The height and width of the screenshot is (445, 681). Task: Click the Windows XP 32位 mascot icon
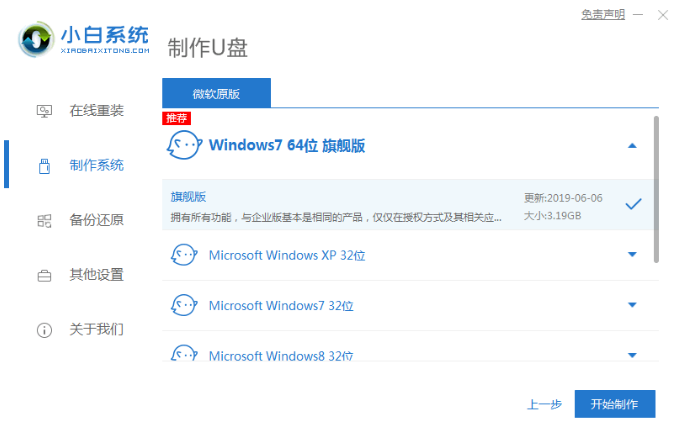click(x=184, y=255)
